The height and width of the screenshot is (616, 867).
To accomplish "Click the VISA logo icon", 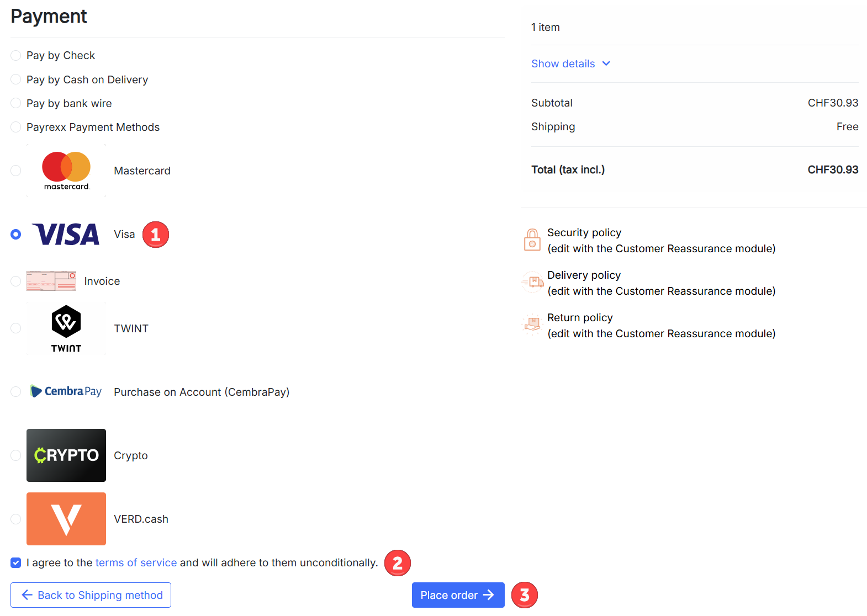I will pyautogui.click(x=66, y=235).
